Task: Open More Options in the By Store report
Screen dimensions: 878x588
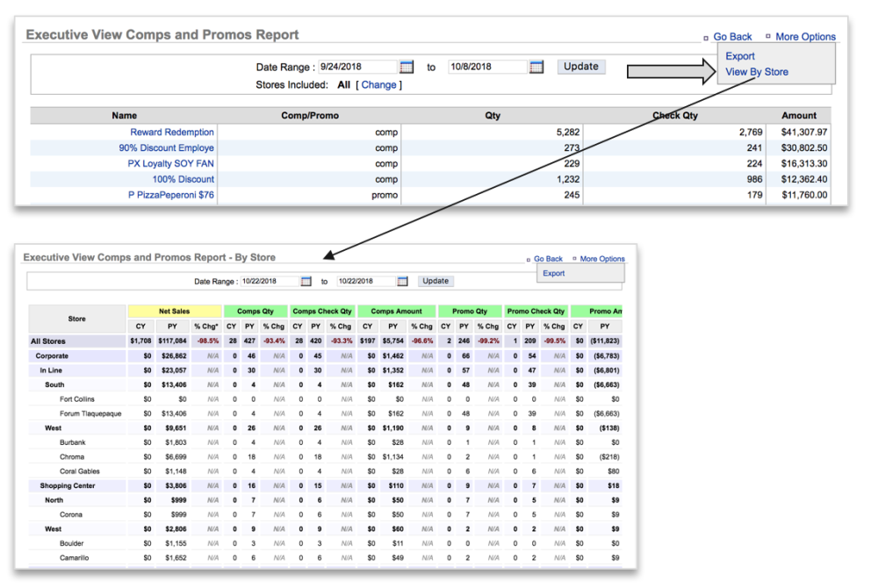Action: pyautogui.click(x=601, y=259)
